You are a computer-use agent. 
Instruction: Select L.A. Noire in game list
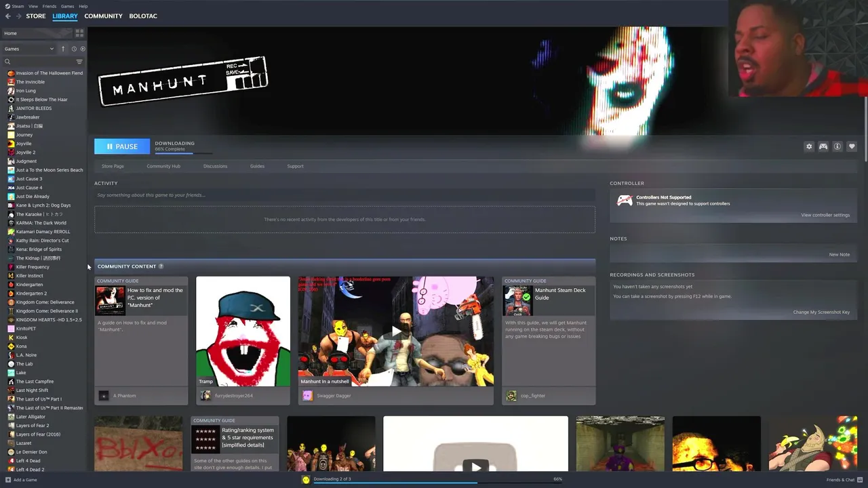click(26, 355)
